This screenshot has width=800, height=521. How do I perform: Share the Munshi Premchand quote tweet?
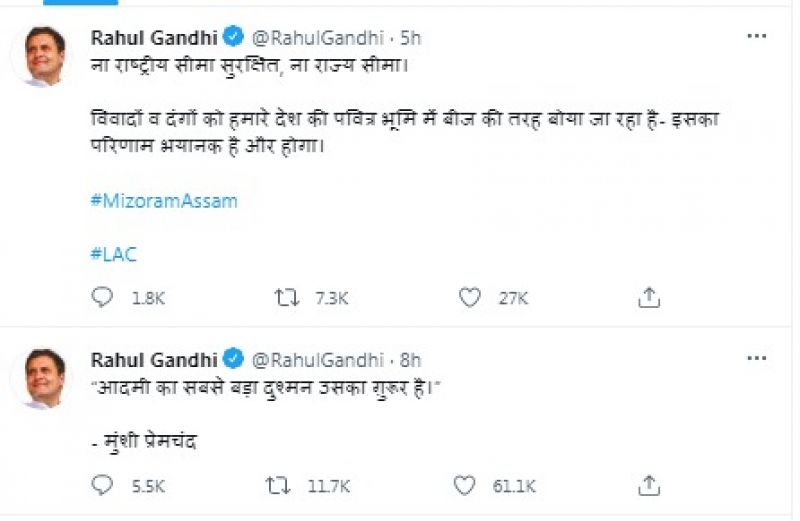(649, 486)
